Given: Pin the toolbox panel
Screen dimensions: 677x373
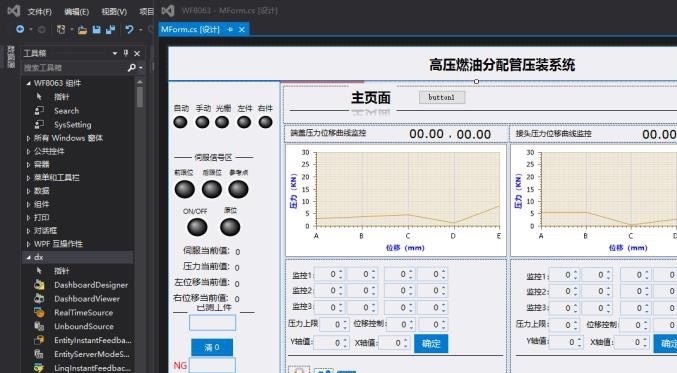Looking at the screenshot, I should (x=126, y=53).
